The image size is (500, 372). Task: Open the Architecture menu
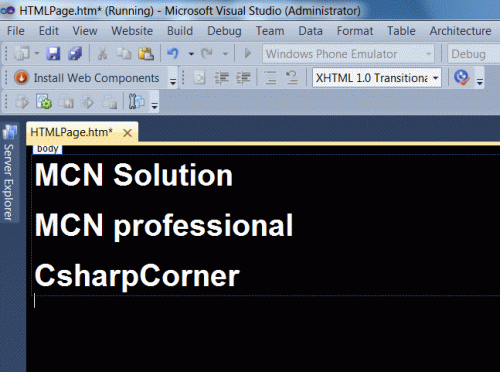point(460,31)
